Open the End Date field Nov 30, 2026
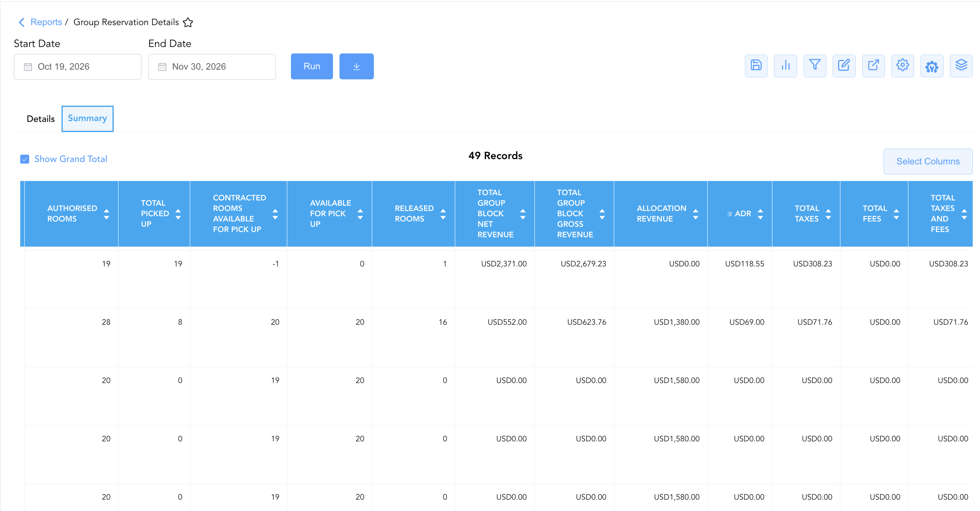The width and height of the screenshot is (980, 511). coord(212,67)
